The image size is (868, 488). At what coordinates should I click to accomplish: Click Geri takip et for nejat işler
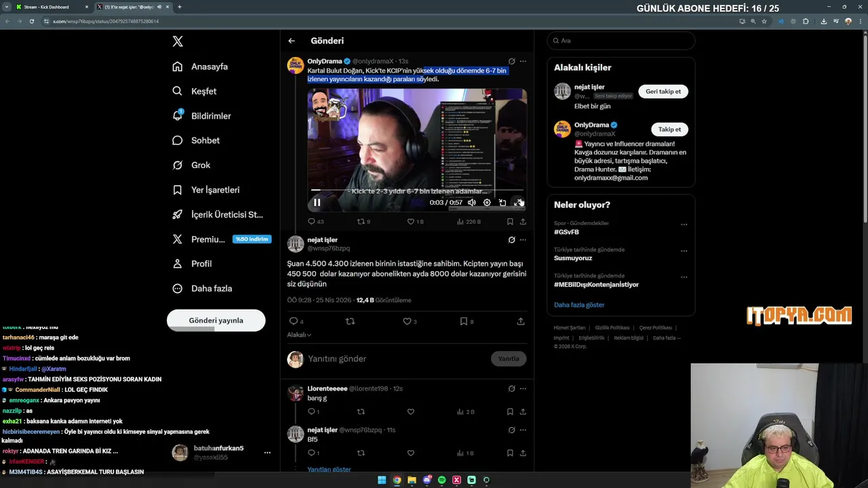(x=663, y=91)
